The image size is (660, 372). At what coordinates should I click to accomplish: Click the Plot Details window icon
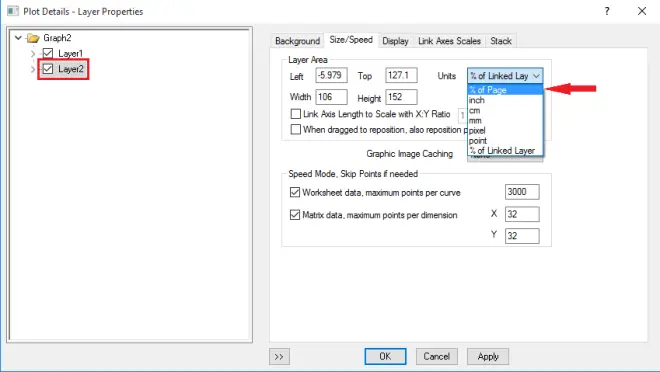pos(13,11)
